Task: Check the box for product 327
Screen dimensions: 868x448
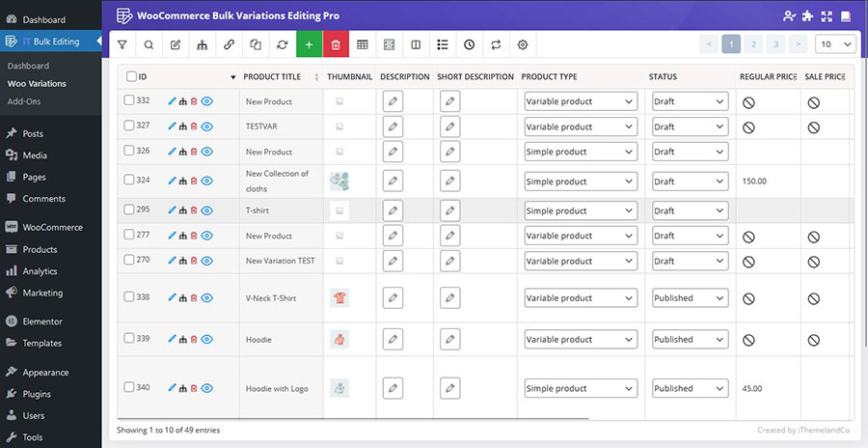Action: click(x=129, y=126)
